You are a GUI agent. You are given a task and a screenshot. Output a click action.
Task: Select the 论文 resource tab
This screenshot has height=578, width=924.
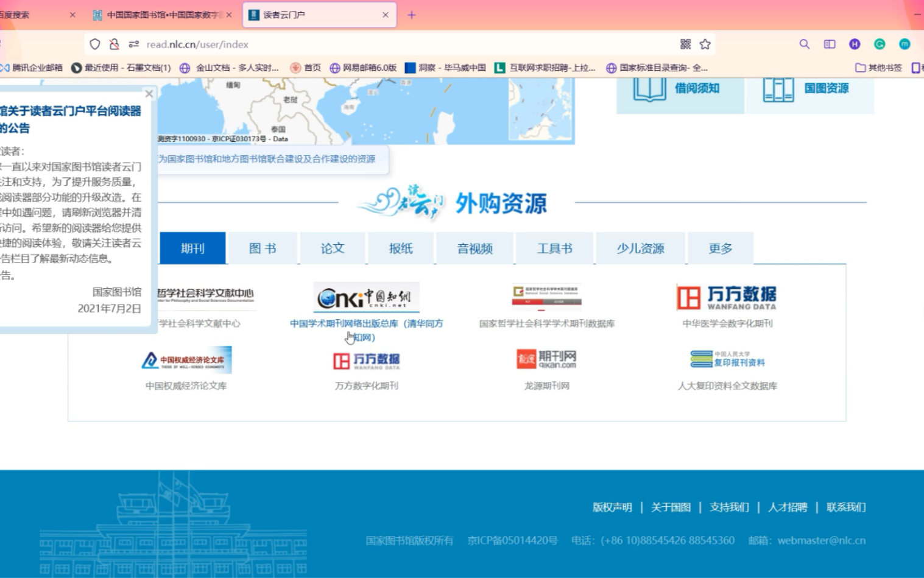333,248
